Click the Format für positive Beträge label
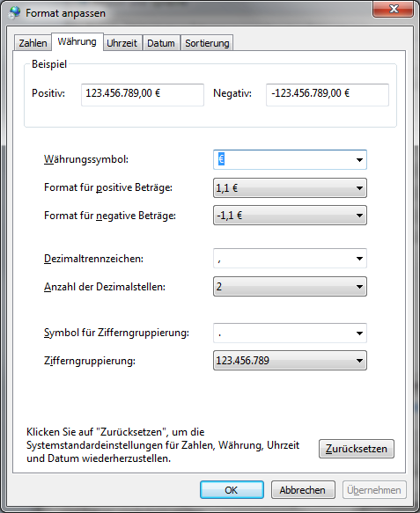Viewport: 420px width, 513px height. click(x=108, y=187)
